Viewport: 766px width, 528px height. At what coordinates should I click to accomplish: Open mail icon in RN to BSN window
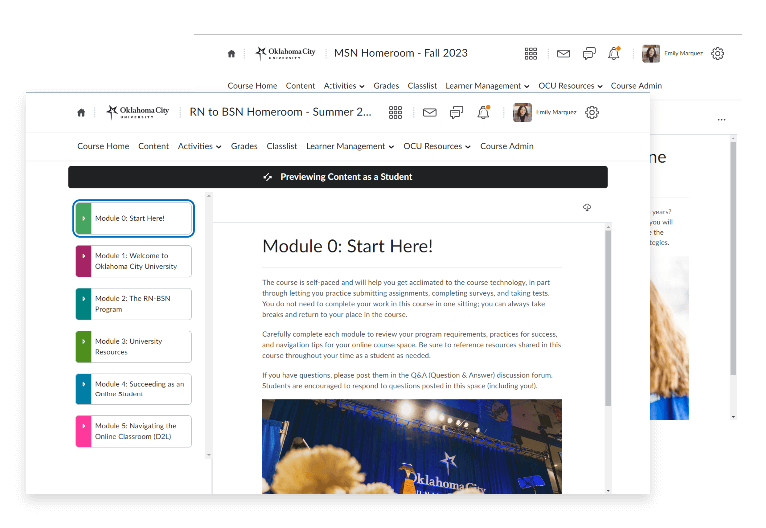(429, 113)
